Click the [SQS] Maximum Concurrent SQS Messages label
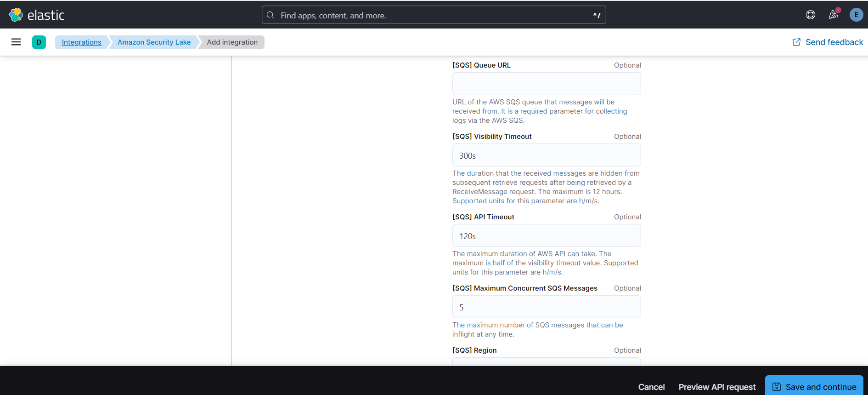The width and height of the screenshot is (868, 395). [x=525, y=288]
